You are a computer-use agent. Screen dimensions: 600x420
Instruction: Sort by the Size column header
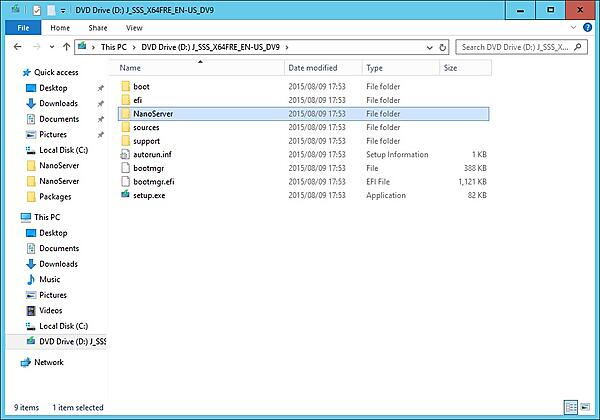(x=465, y=68)
